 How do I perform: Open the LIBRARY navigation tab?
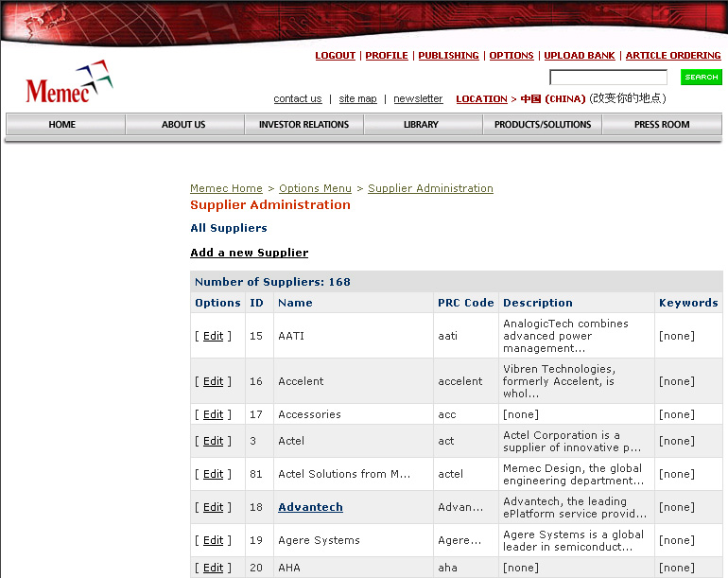pyautogui.click(x=421, y=125)
